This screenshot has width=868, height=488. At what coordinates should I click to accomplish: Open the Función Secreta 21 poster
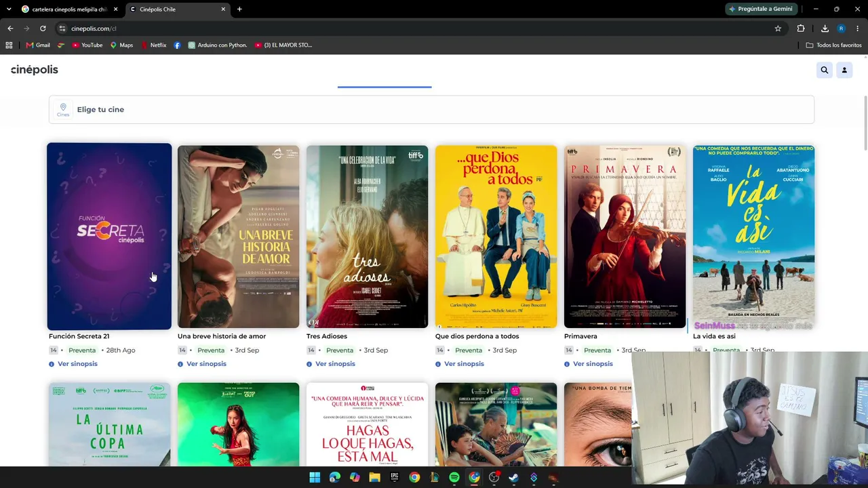109,237
